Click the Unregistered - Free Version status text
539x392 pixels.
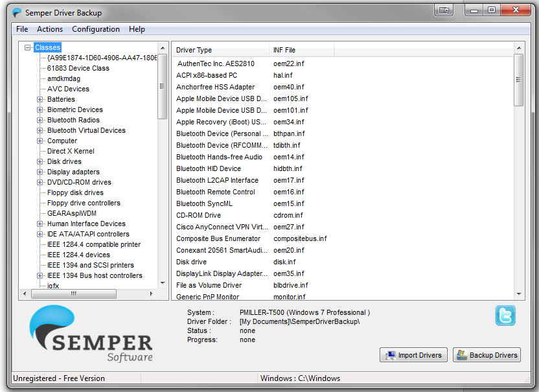click(x=59, y=378)
